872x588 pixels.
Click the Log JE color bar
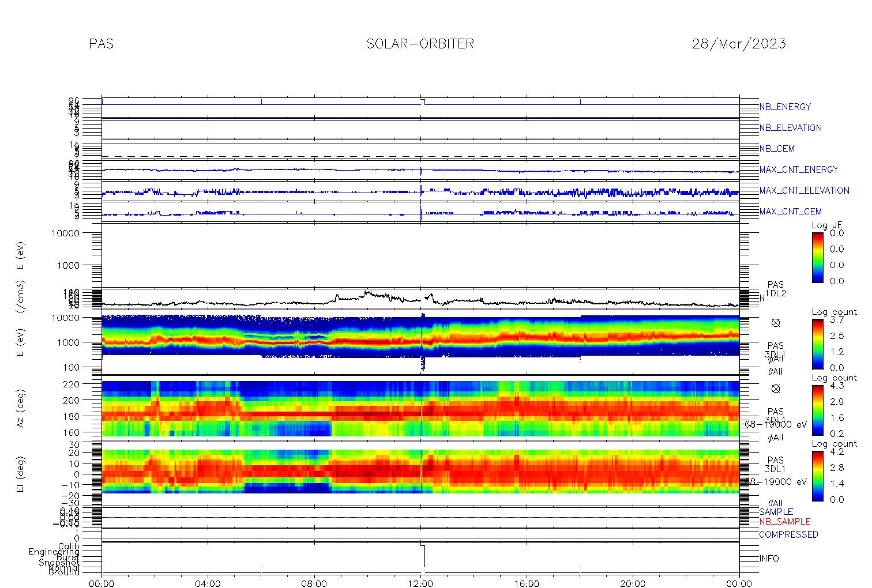coord(818,257)
